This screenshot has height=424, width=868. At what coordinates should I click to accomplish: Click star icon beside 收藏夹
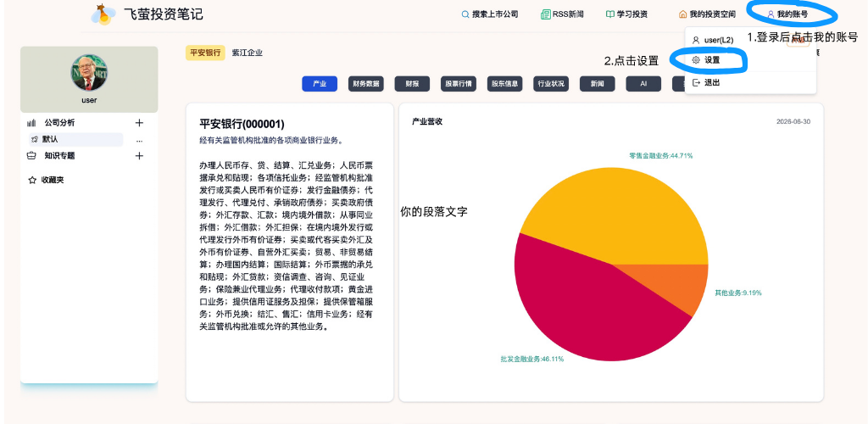pos(32,180)
